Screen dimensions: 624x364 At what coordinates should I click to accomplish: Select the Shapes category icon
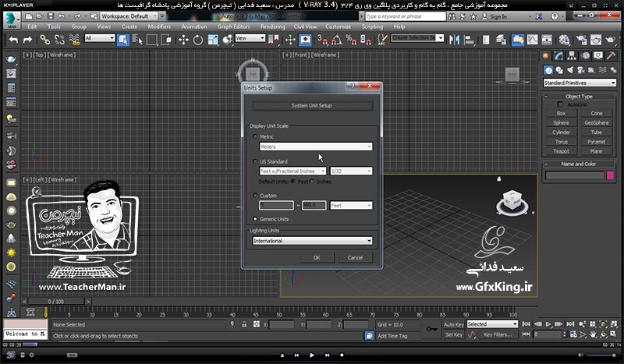559,70
